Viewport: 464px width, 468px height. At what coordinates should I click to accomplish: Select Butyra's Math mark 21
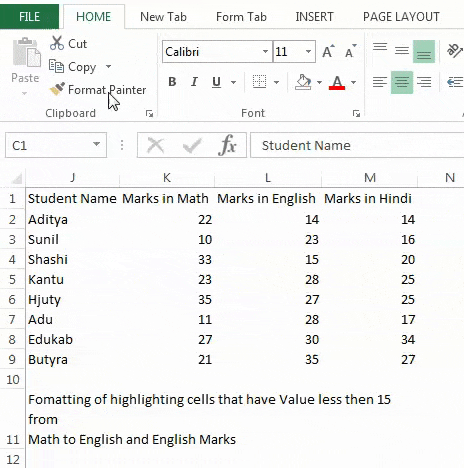click(167, 359)
